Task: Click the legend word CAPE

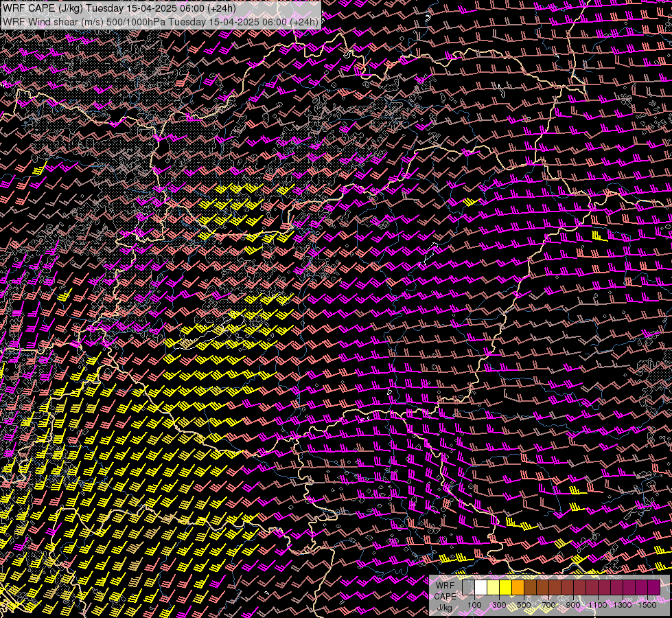Action: tap(445, 597)
